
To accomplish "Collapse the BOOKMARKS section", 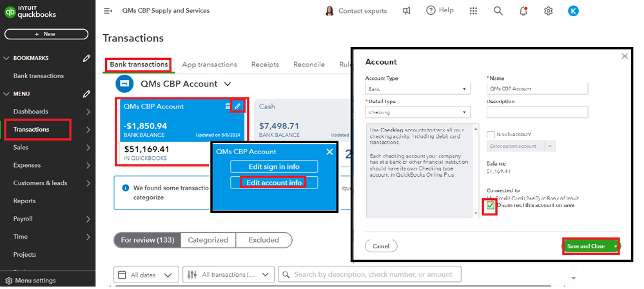I will click(x=6, y=58).
